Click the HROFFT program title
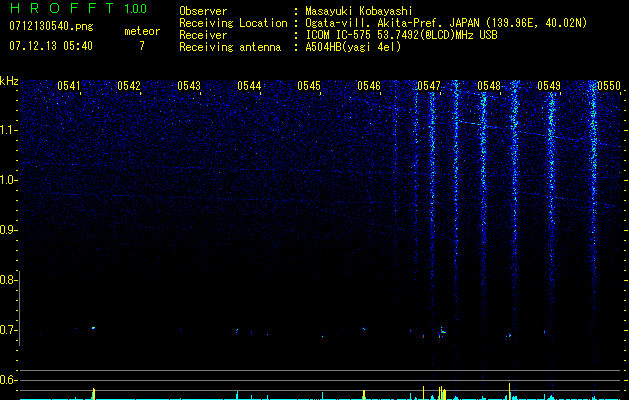The width and height of the screenshot is (629, 400). (62, 8)
